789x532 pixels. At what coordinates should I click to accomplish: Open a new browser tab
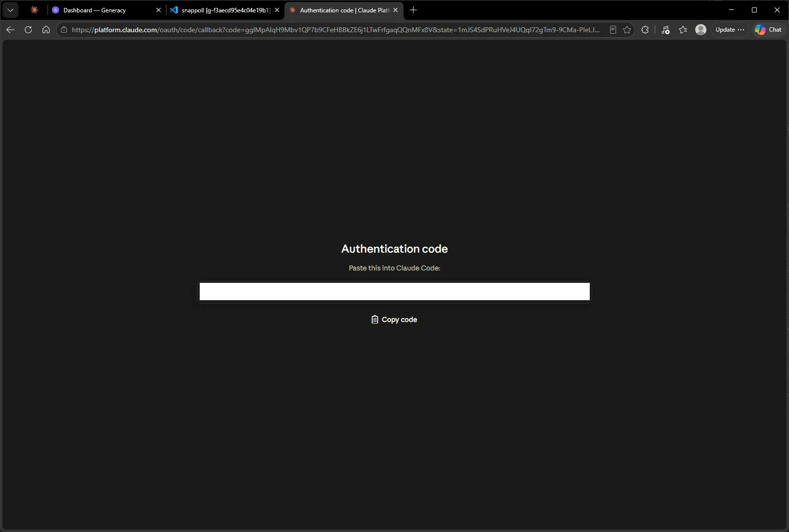click(413, 10)
